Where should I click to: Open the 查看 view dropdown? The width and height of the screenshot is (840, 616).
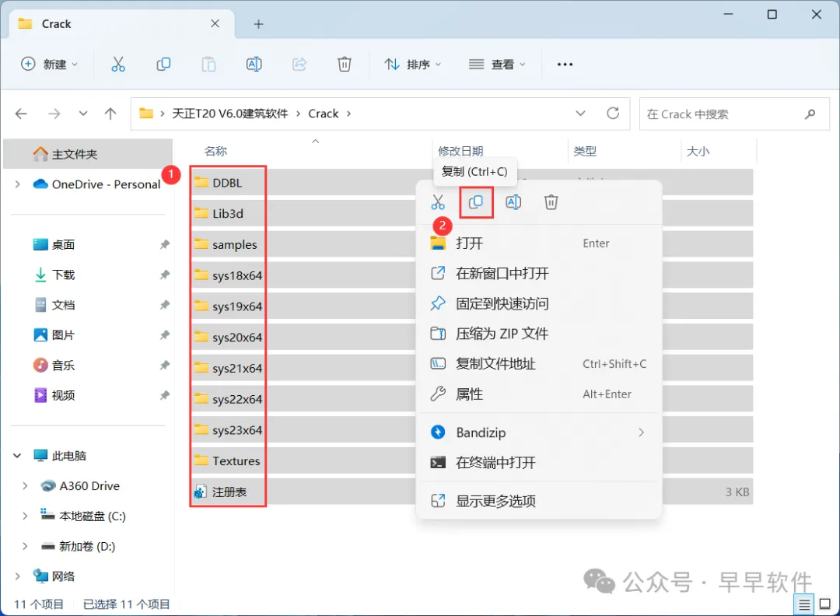click(497, 65)
